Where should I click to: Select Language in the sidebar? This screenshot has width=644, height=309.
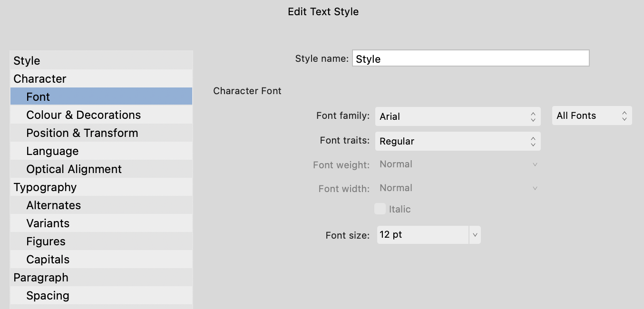point(52,151)
